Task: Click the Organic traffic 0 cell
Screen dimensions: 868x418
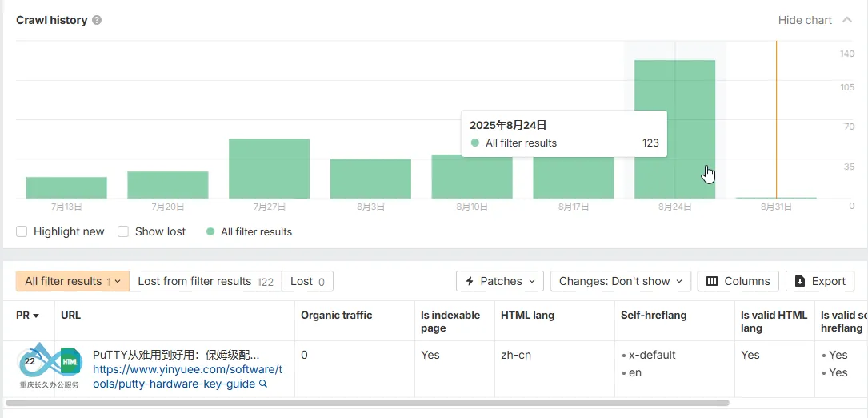Action: coord(304,355)
